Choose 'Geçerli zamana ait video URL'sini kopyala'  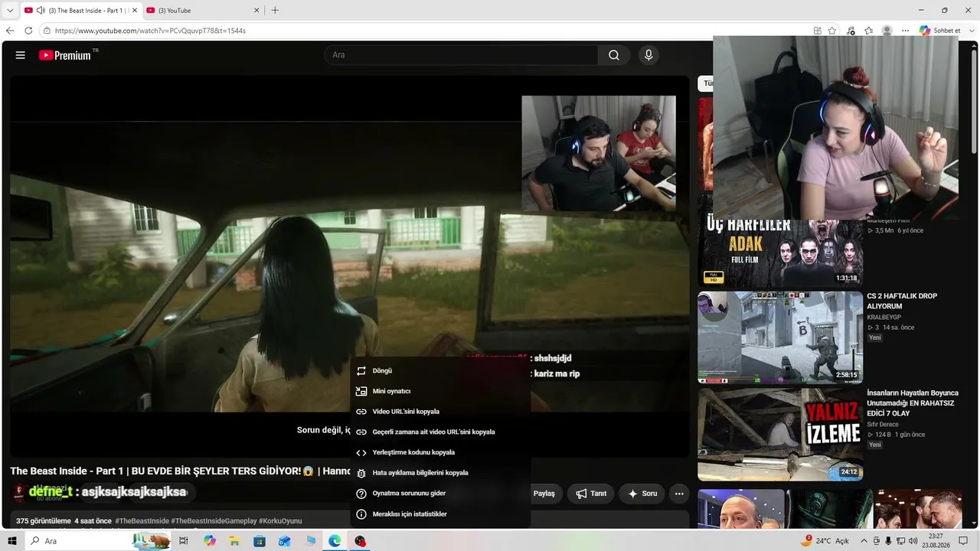pyautogui.click(x=440, y=432)
